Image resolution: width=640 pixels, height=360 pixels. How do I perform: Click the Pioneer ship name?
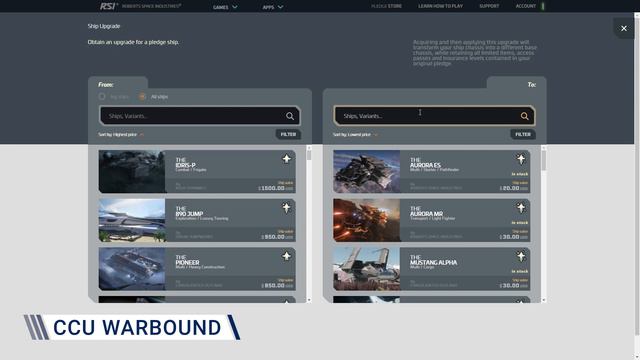tap(187, 262)
